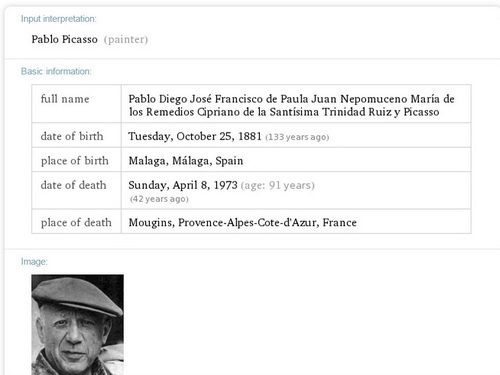500x375 pixels.
Task: Click 'Tuesday, October 25, 1881' date value
Action: 195,136
